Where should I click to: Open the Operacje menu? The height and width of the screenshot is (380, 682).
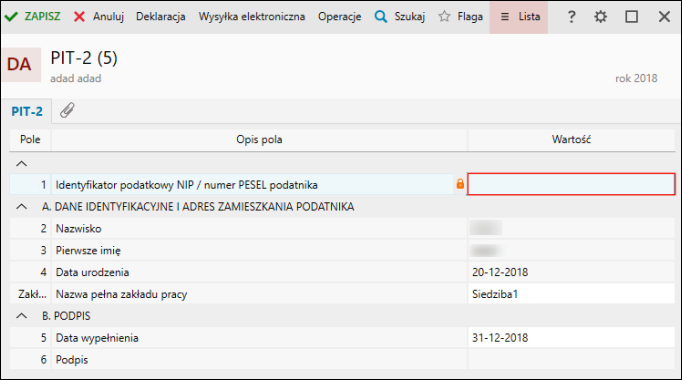(x=339, y=17)
